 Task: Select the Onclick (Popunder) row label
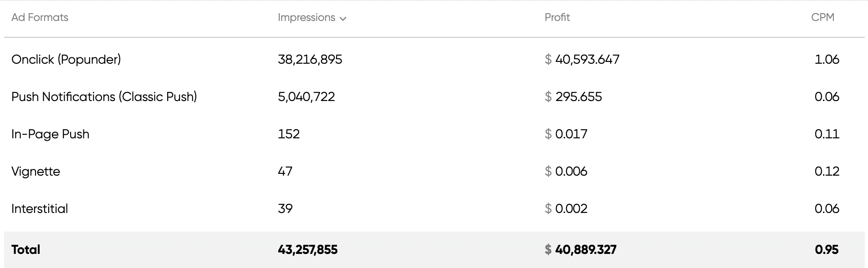pyautogui.click(x=66, y=59)
